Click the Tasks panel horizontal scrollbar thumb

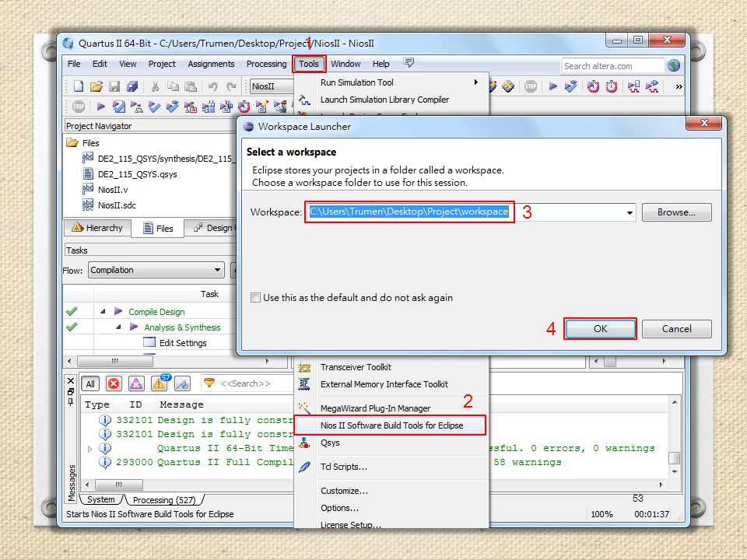(x=115, y=361)
